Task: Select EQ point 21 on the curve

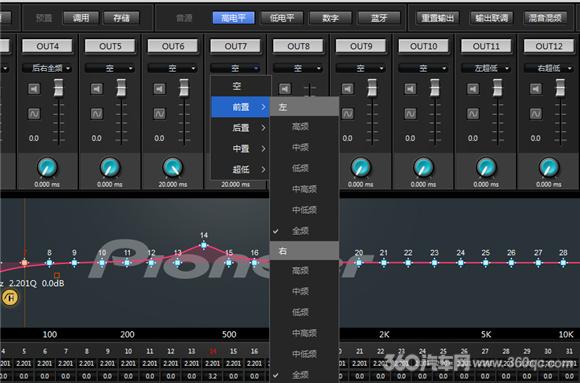Action: tap(384, 263)
